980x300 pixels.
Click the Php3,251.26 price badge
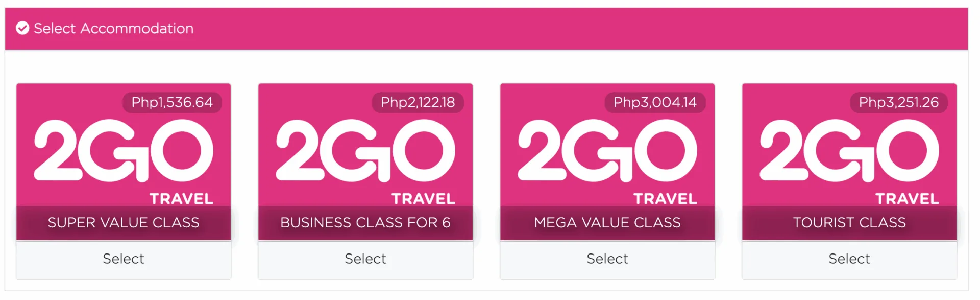[898, 103]
